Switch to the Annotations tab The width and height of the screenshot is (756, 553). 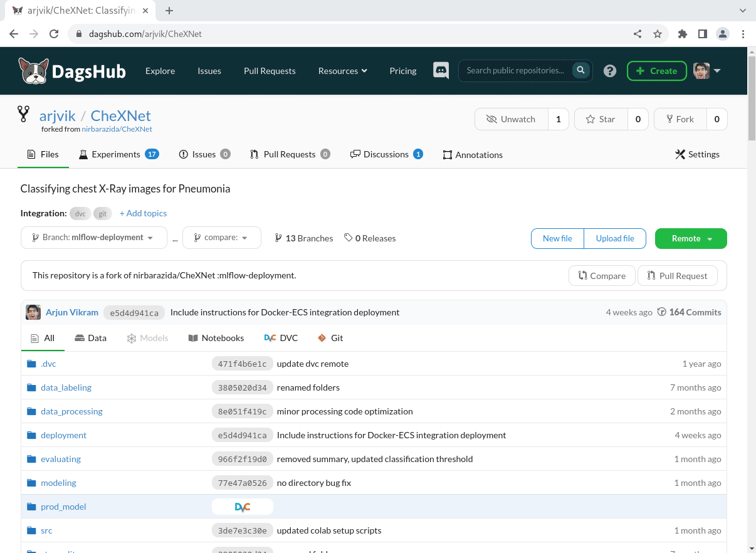tap(473, 155)
